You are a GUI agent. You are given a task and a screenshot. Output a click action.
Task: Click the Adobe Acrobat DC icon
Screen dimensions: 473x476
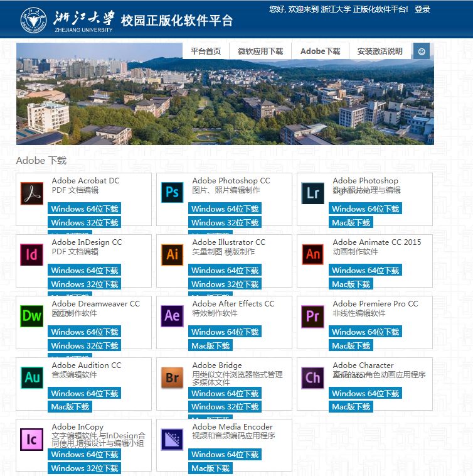pyautogui.click(x=32, y=193)
